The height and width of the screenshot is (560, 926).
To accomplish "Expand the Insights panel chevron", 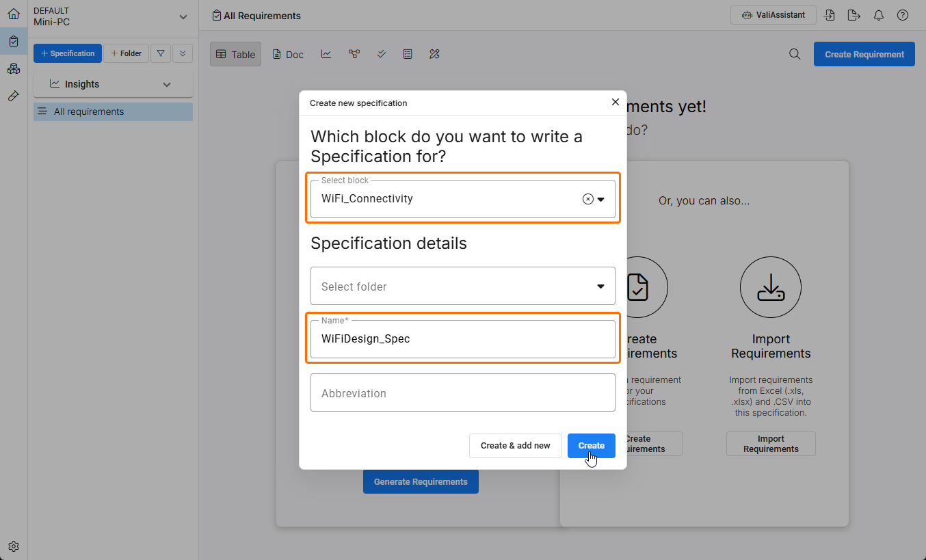I will pos(167,84).
